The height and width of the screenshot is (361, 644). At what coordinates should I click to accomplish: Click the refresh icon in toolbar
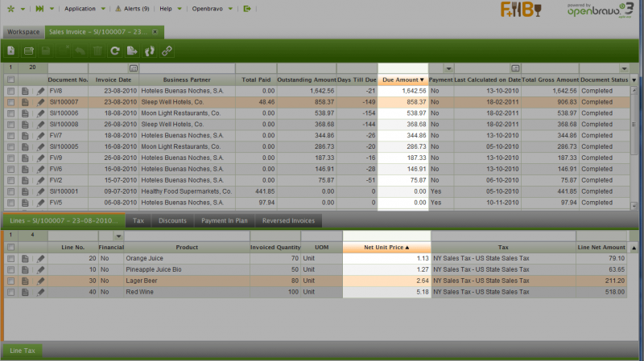point(115,51)
